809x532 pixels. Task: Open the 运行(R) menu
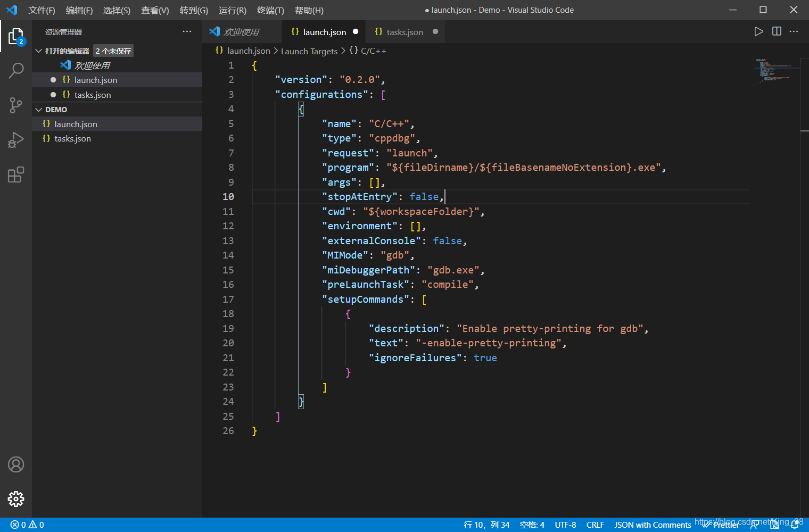(x=233, y=10)
